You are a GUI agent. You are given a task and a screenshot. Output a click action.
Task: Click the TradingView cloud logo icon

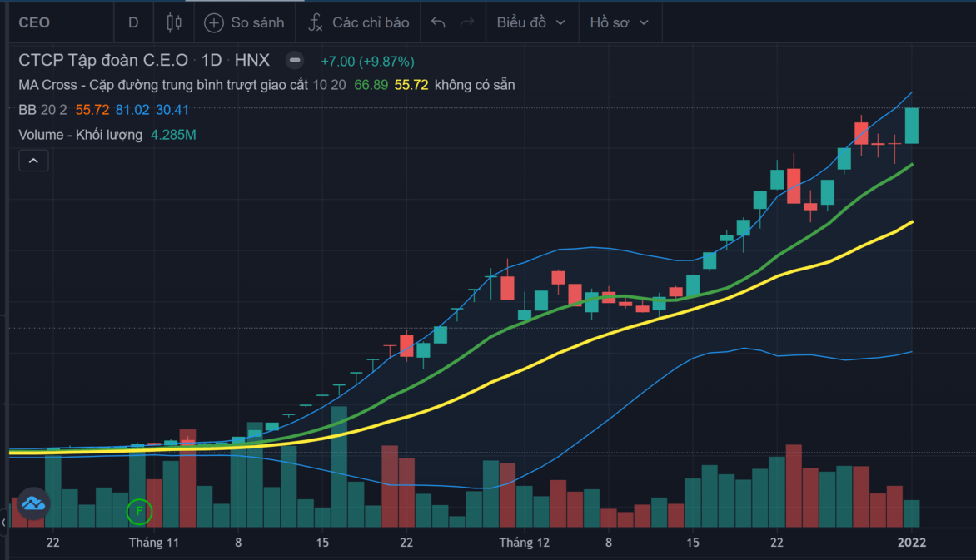pos(33,503)
